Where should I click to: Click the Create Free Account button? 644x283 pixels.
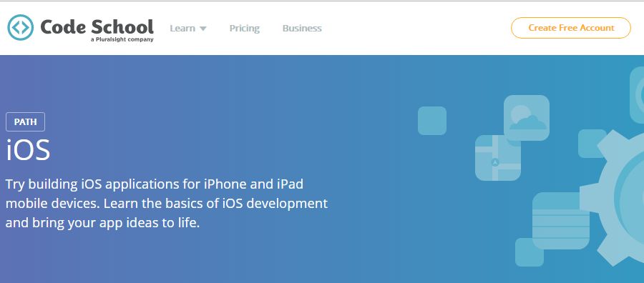[571, 28]
